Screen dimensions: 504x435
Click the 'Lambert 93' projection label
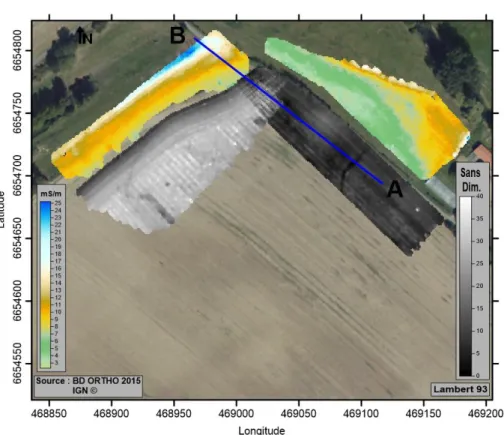pyautogui.click(x=460, y=389)
